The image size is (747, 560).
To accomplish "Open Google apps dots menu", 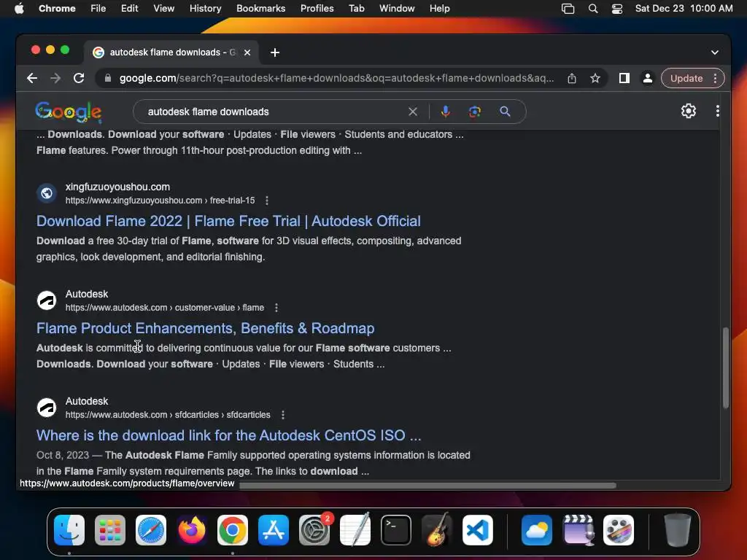I will click(x=718, y=111).
